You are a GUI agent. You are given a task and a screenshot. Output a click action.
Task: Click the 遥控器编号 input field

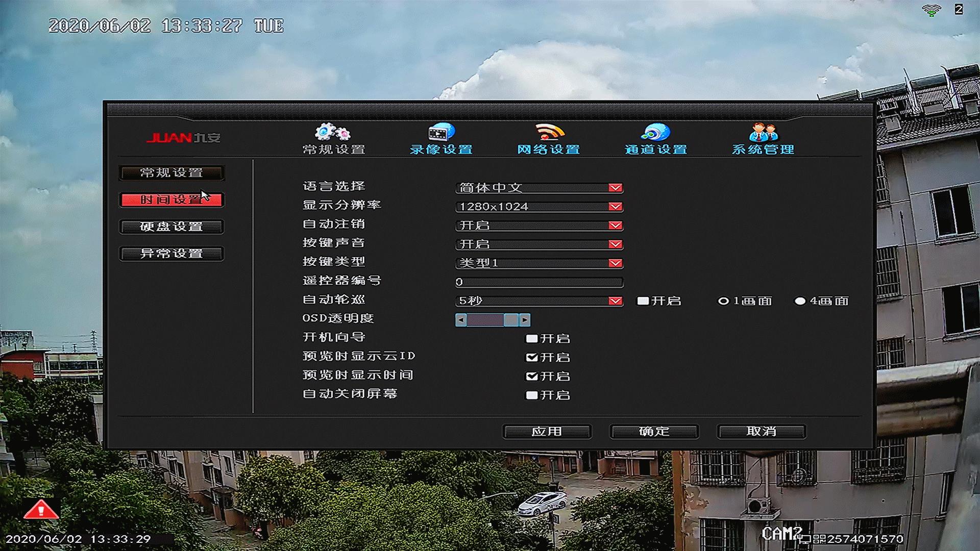[x=538, y=282]
